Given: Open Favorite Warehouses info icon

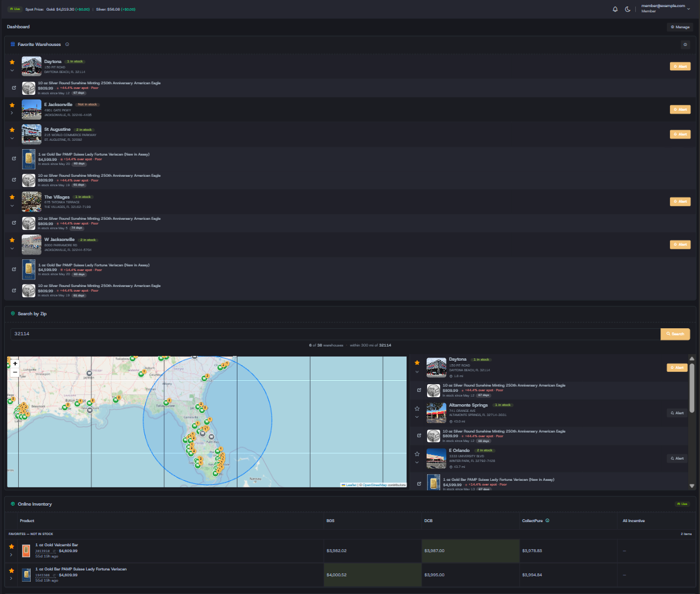Looking at the screenshot, I should (x=67, y=44).
